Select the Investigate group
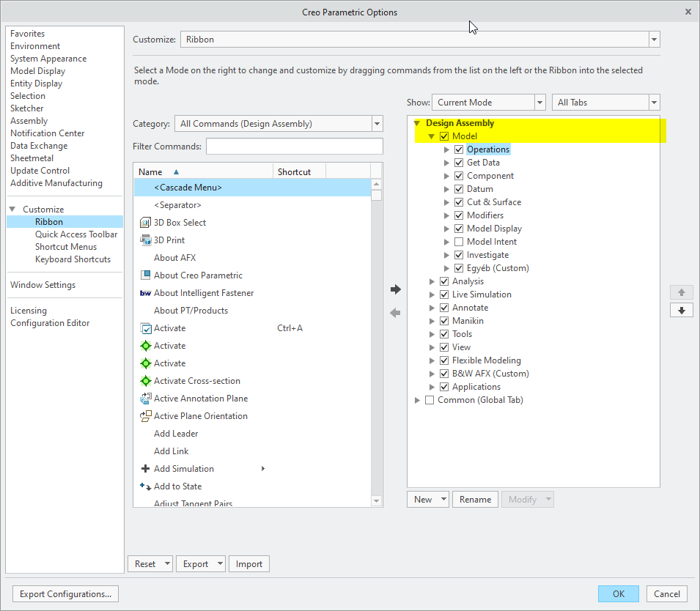Image resolution: width=700 pixels, height=611 pixels. pos(487,255)
